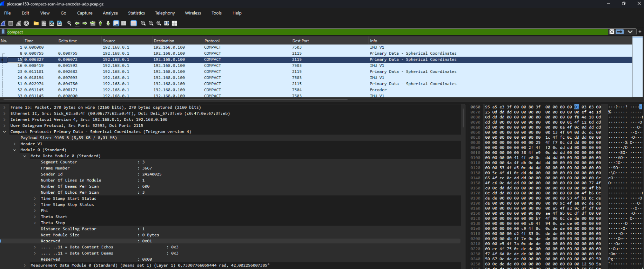The width and height of the screenshot is (644, 269).
Task: Reload this capture file
Action: tap(60, 23)
